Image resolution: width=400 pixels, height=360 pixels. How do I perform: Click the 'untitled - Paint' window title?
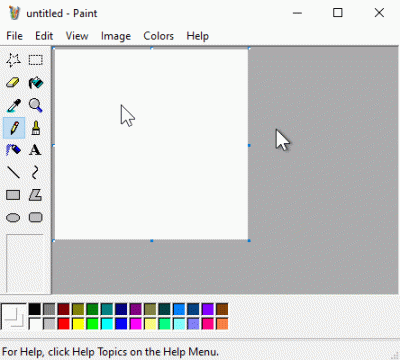62,13
